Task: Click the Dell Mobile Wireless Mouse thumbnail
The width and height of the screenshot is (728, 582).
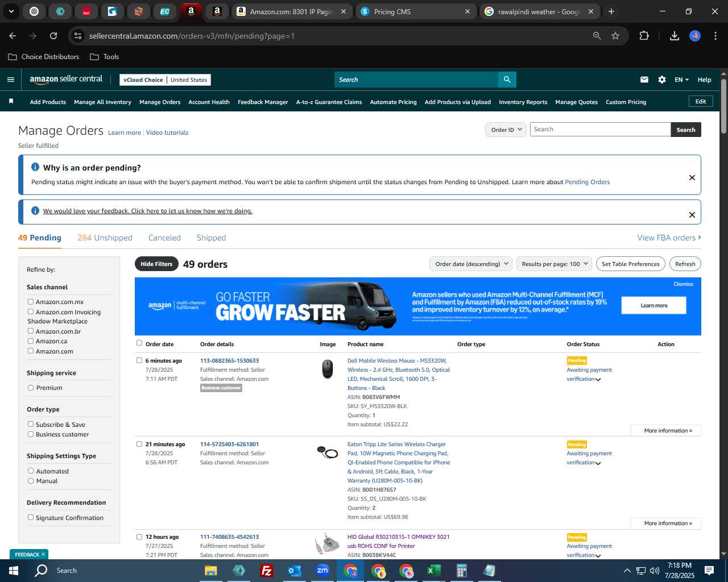Action: point(327,369)
